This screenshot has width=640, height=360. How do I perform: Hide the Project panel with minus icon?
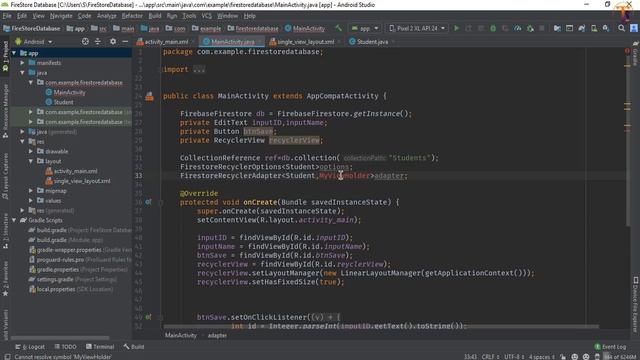[125, 42]
